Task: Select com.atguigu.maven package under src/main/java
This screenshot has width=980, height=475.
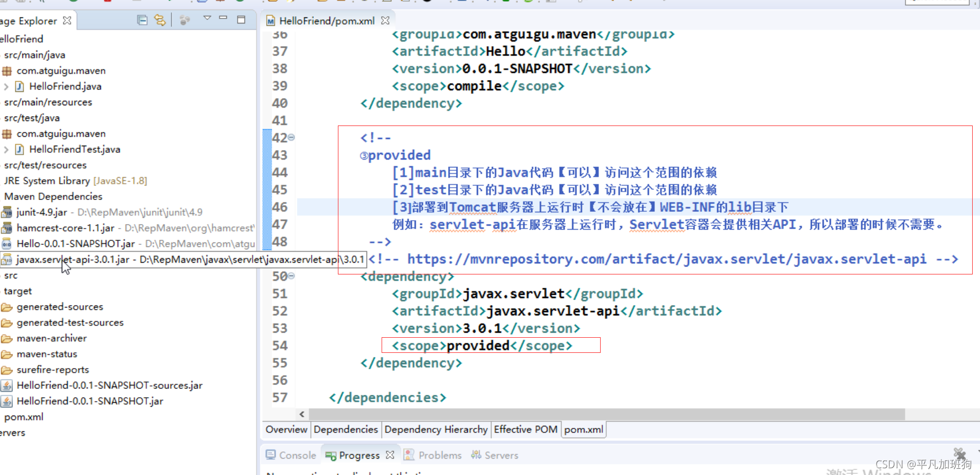Action: point(61,71)
